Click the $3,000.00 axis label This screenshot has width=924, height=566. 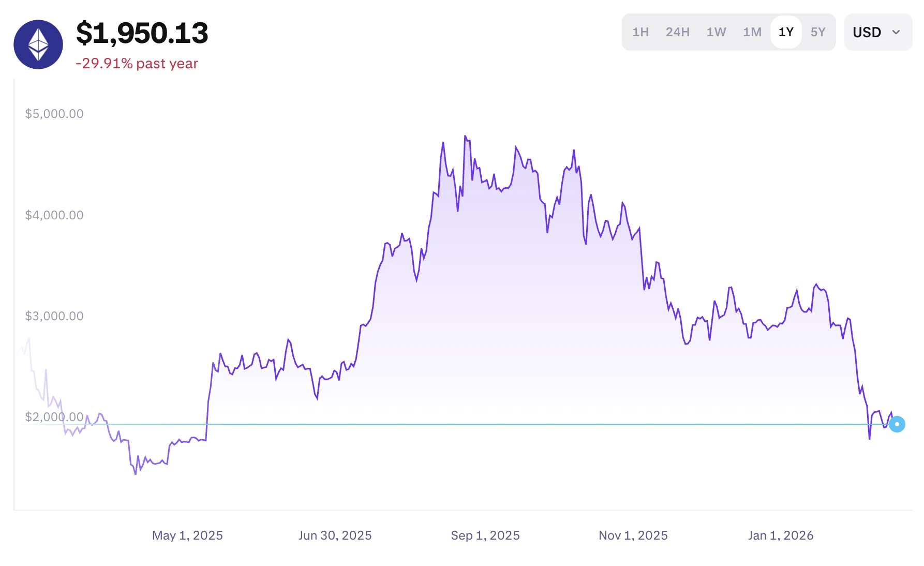click(54, 316)
